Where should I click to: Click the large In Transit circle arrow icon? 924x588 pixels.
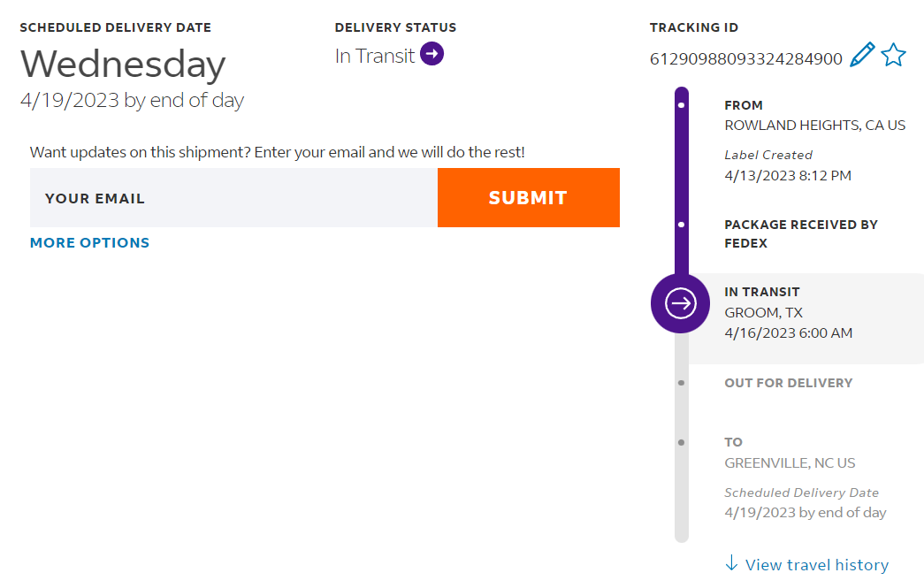tap(680, 303)
